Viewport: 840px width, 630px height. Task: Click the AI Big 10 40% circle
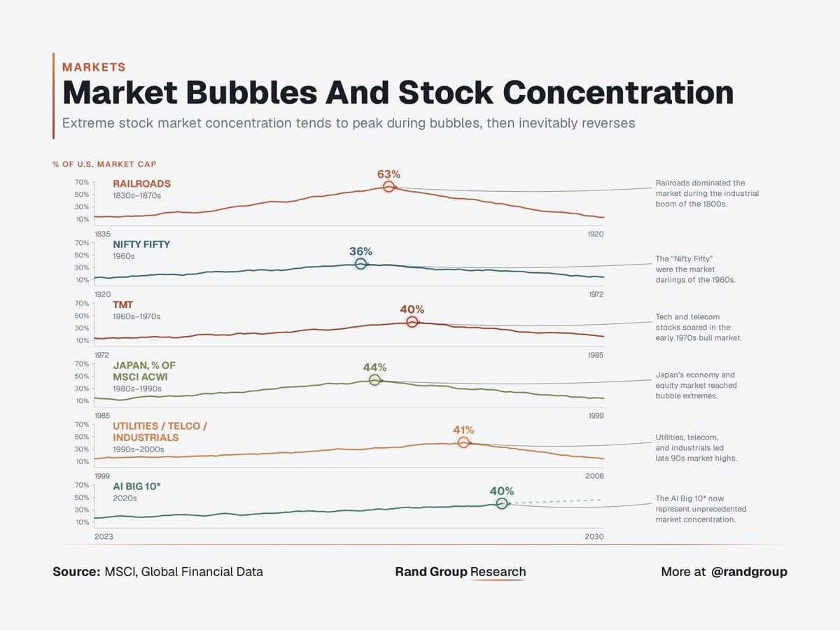501,503
